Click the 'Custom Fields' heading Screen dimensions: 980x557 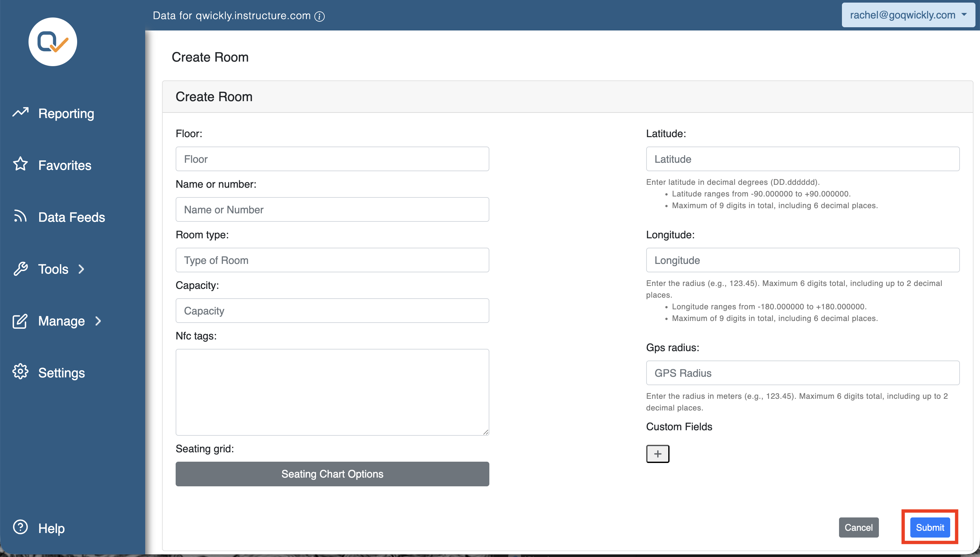pyautogui.click(x=679, y=427)
